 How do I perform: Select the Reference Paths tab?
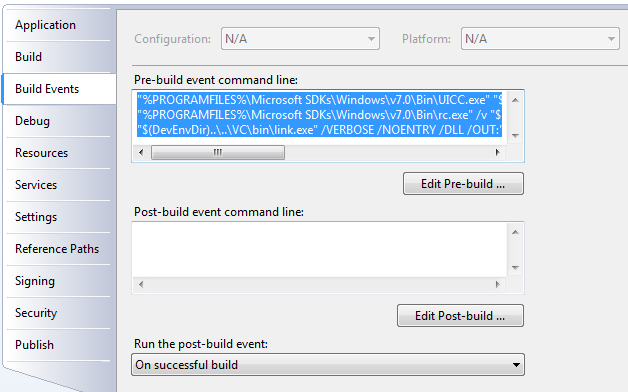pos(58,249)
